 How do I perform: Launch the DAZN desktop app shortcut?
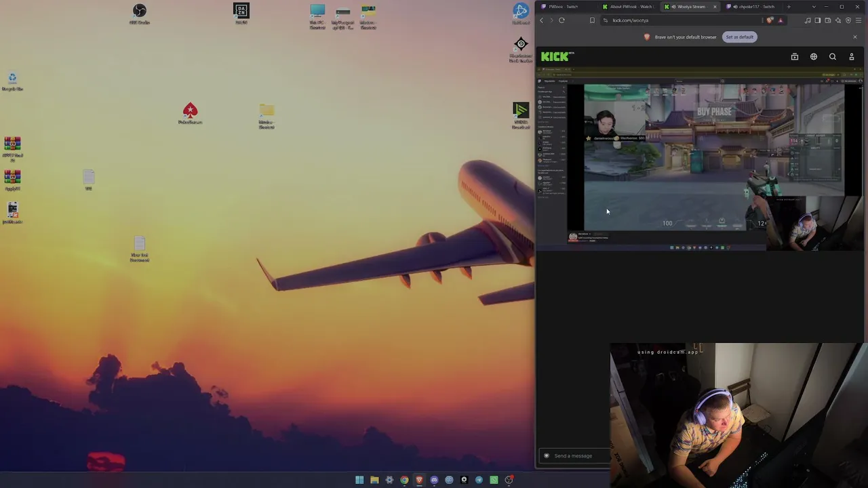click(x=241, y=14)
